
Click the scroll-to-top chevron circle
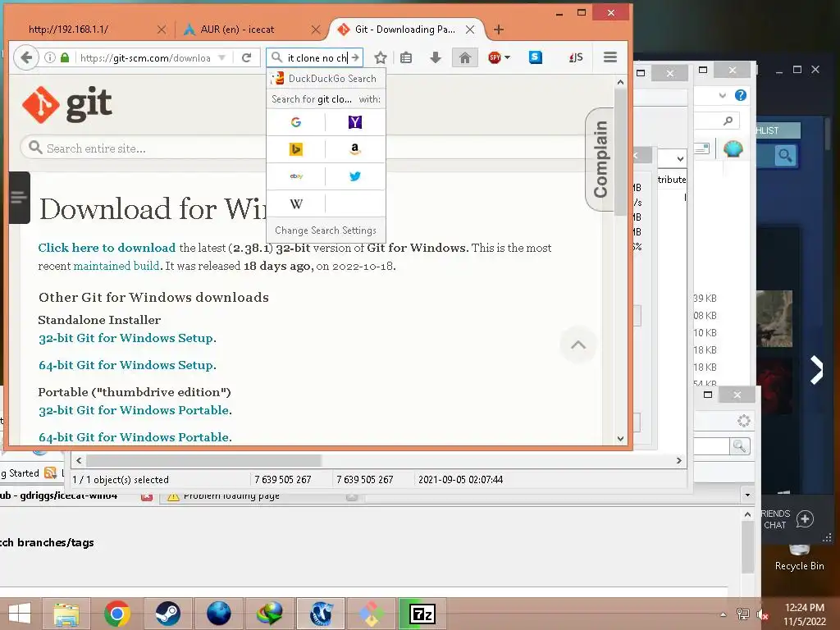click(578, 345)
